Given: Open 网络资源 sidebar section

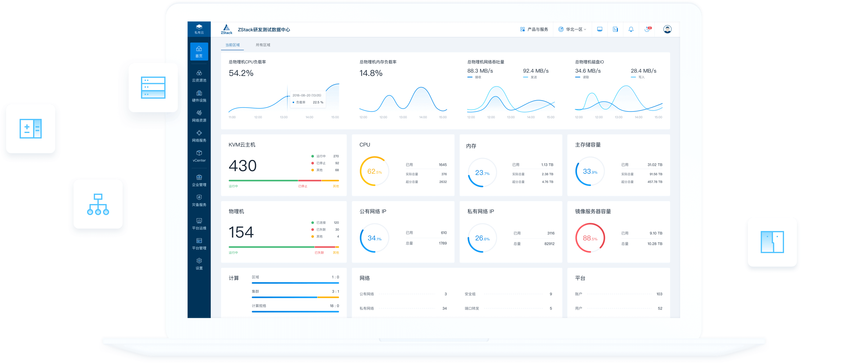Looking at the screenshot, I should click(x=199, y=116).
